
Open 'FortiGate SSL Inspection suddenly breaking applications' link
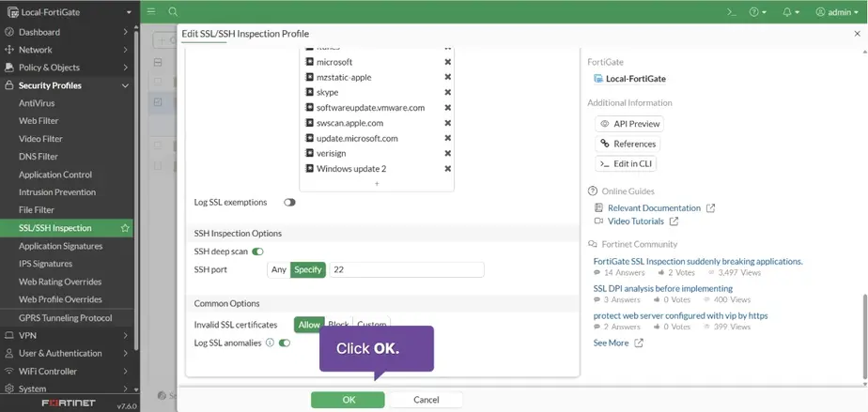pos(698,262)
